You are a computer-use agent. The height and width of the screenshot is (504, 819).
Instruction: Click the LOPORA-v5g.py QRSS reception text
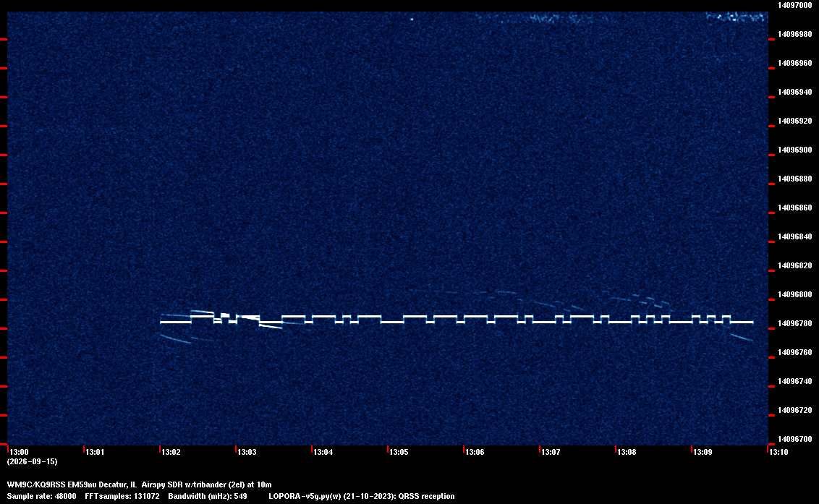pyautogui.click(x=362, y=496)
